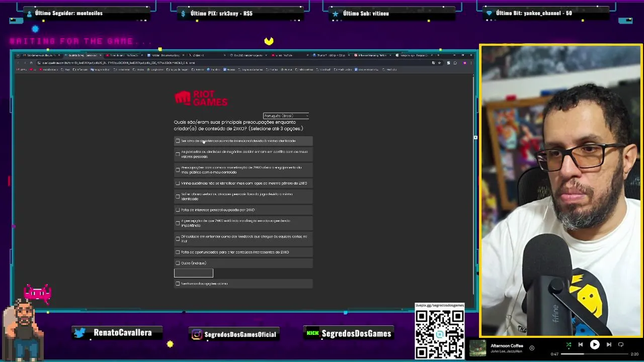Click the Último Sub star icon
Screen dimensions: 644x362
[x=336, y=14]
